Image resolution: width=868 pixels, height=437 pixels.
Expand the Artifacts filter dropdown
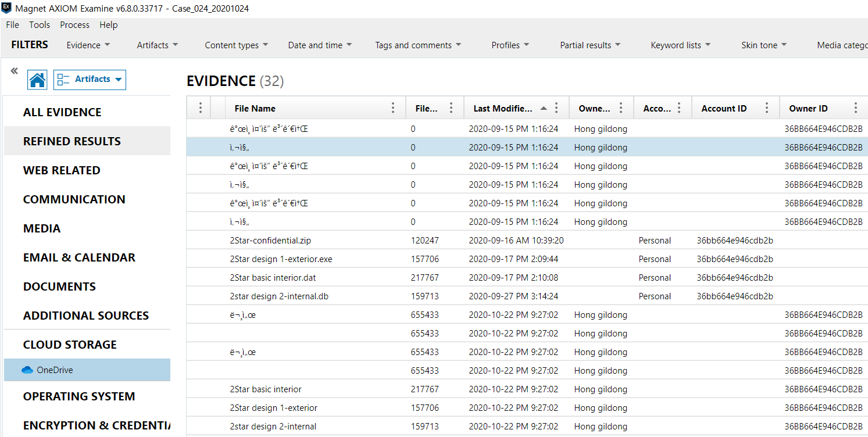(x=158, y=45)
